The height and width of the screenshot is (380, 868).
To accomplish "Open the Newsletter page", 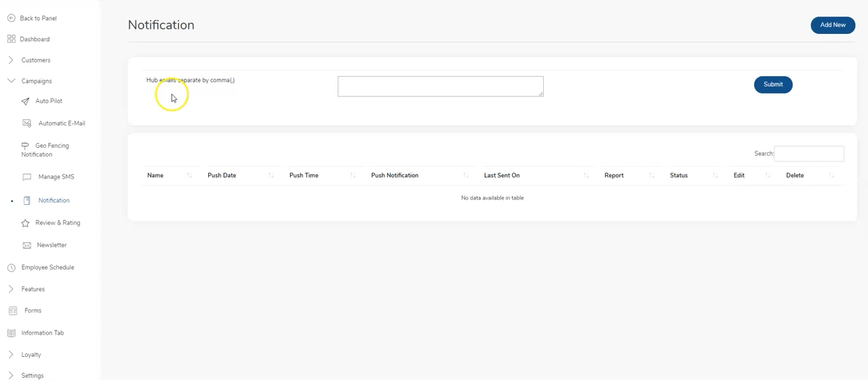I will [x=52, y=245].
